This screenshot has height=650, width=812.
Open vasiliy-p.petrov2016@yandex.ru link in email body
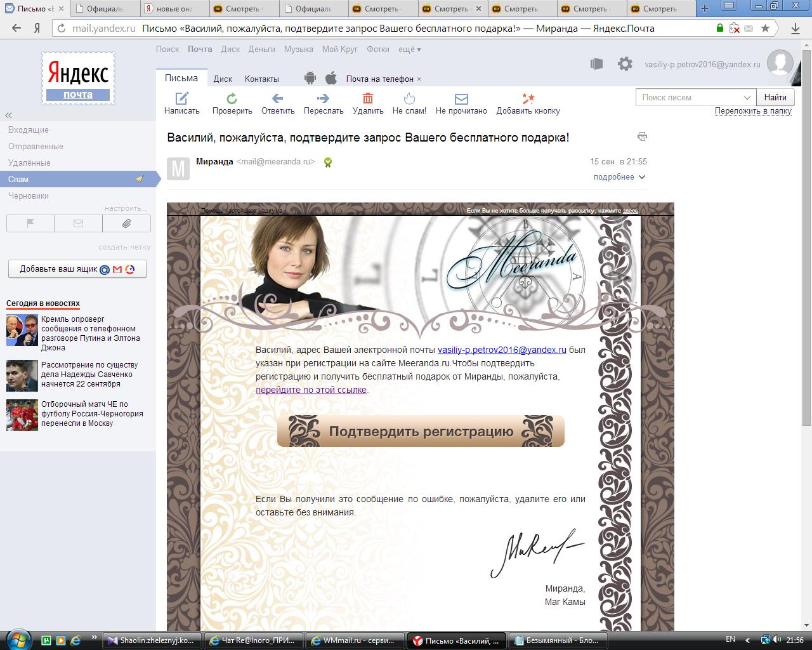click(x=502, y=350)
